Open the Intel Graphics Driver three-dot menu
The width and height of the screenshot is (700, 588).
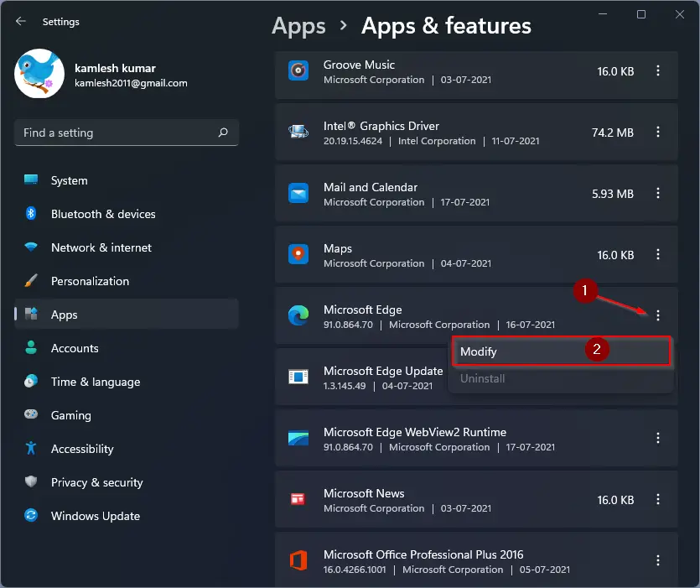pos(657,132)
